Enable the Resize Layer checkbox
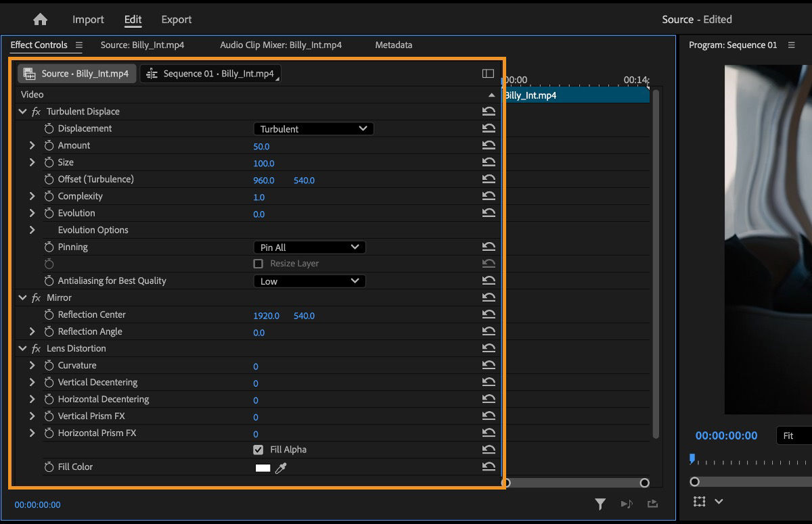This screenshot has height=524, width=812. point(258,263)
